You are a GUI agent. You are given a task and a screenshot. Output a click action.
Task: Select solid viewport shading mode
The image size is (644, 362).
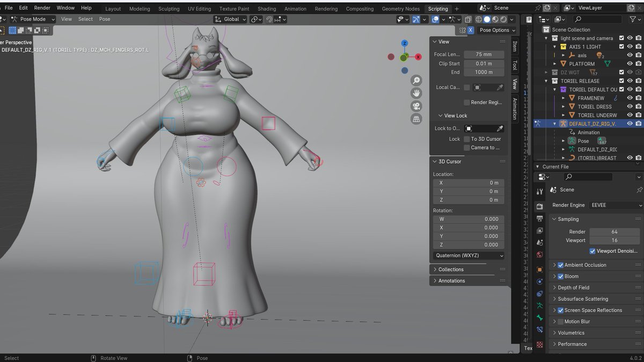487,19
